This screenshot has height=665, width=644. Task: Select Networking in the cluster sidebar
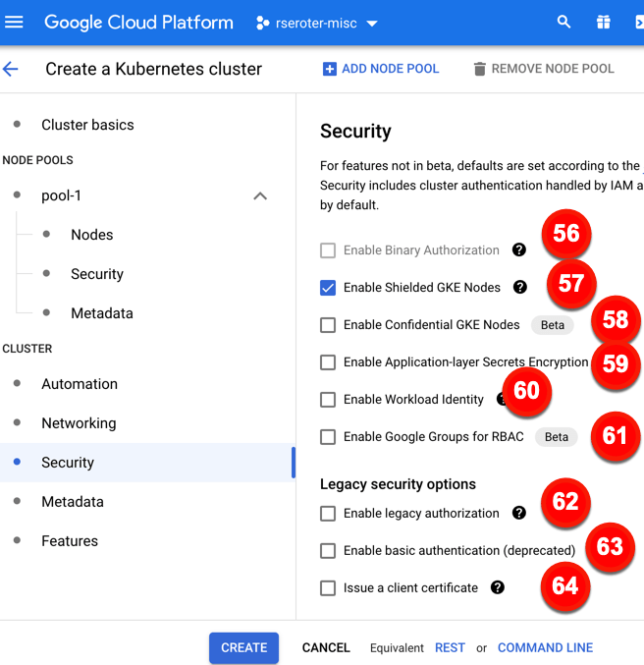[x=79, y=423]
